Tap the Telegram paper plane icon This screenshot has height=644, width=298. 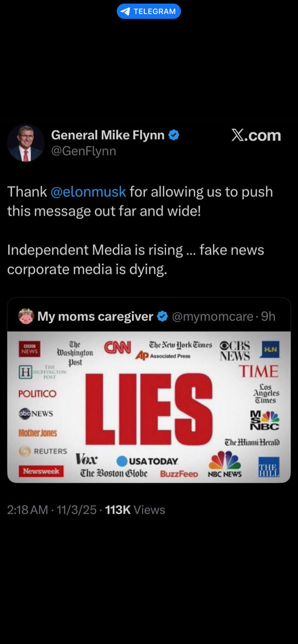(x=125, y=11)
